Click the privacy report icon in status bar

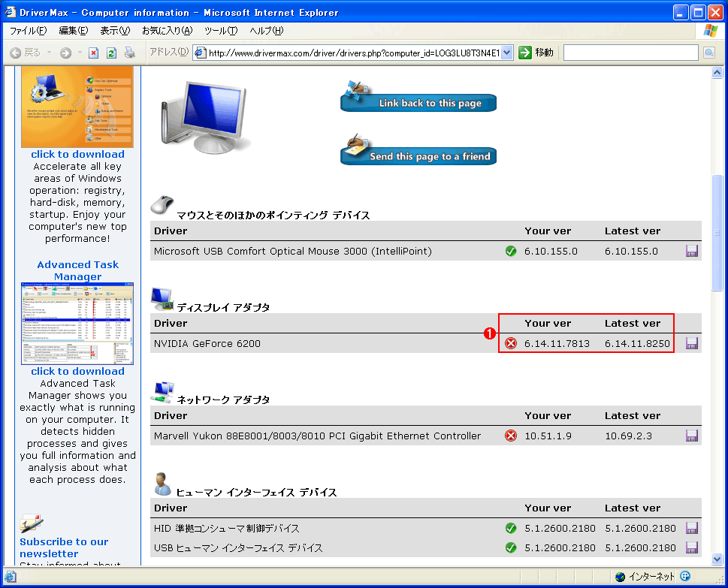click(685, 577)
